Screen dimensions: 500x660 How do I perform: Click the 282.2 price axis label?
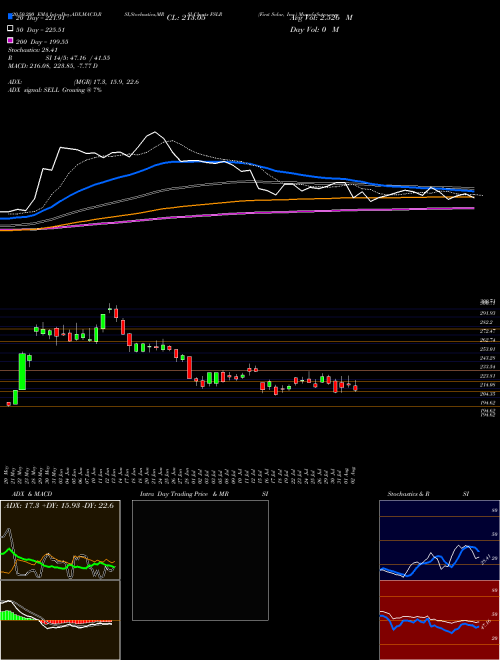pyautogui.click(x=488, y=322)
